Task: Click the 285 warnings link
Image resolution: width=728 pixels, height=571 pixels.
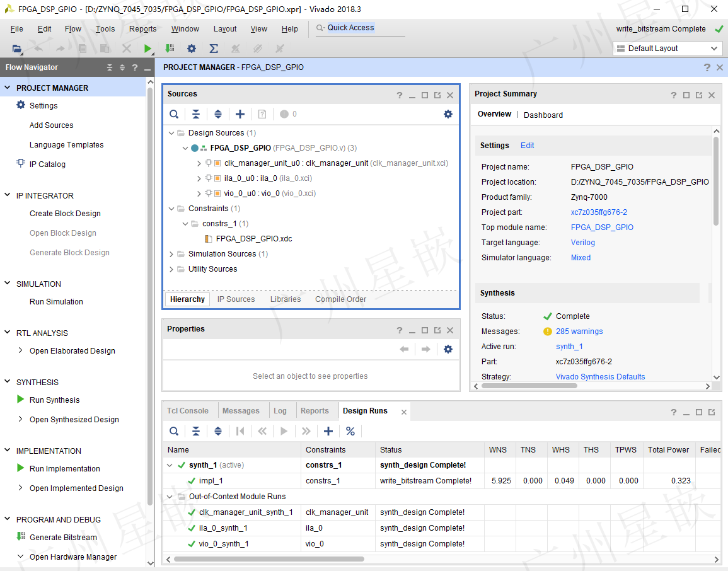Action: (579, 332)
